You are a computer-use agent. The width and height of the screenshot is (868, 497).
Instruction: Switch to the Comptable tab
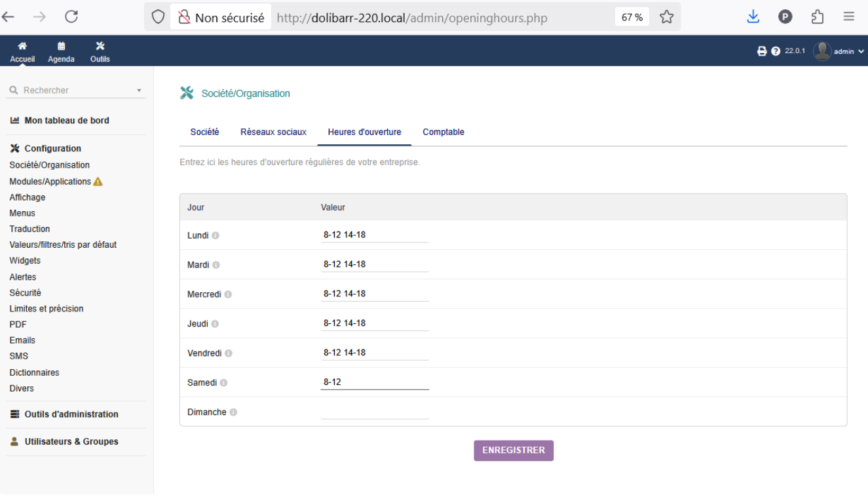click(443, 132)
